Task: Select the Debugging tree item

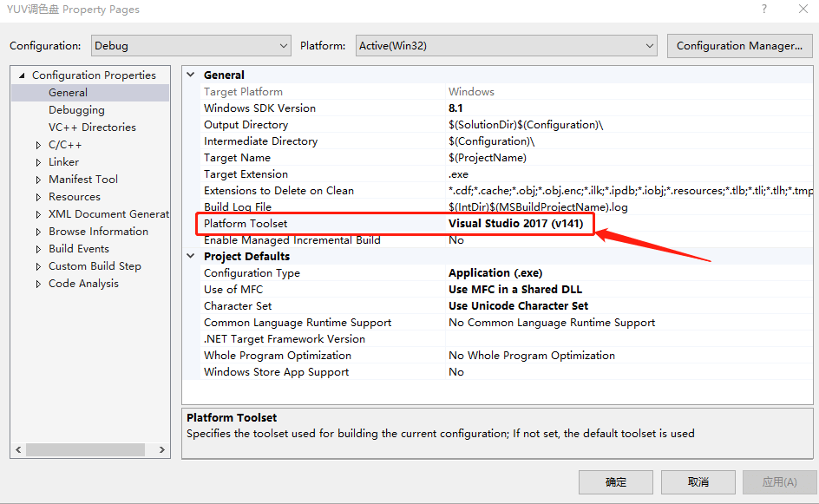Action: tap(76, 110)
